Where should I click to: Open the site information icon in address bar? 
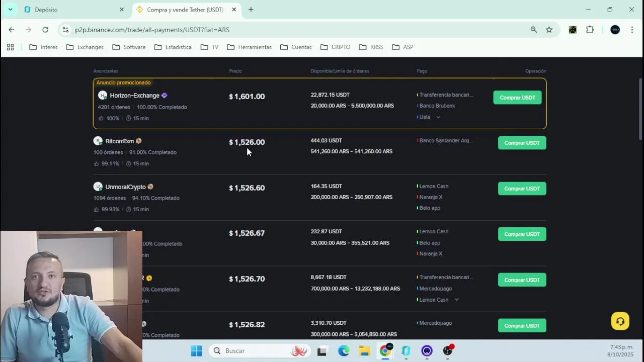[65, 30]
